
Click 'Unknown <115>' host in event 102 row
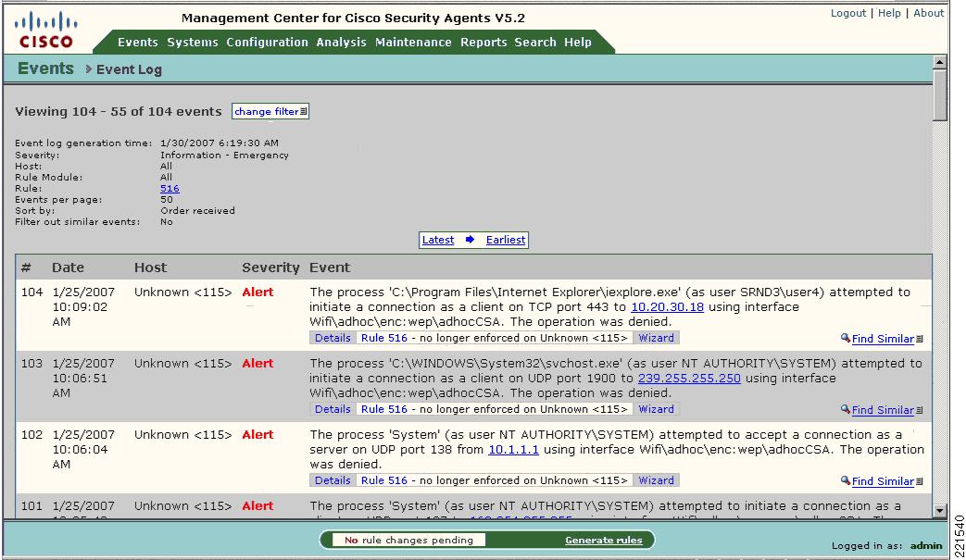pos(183,434)
